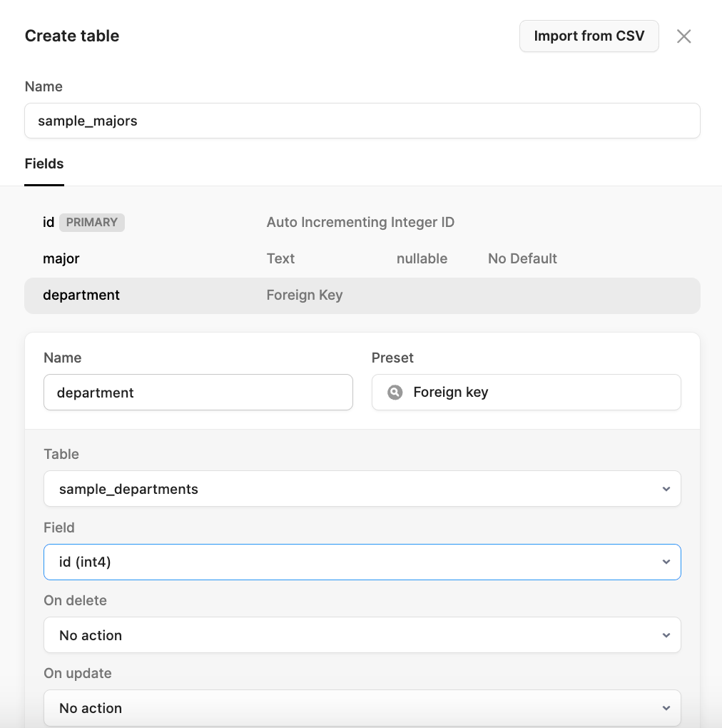Switch to the Fields tab
The width and height of the screenshot is (722, 728).
pyautogui.click(x=44, y=164)
